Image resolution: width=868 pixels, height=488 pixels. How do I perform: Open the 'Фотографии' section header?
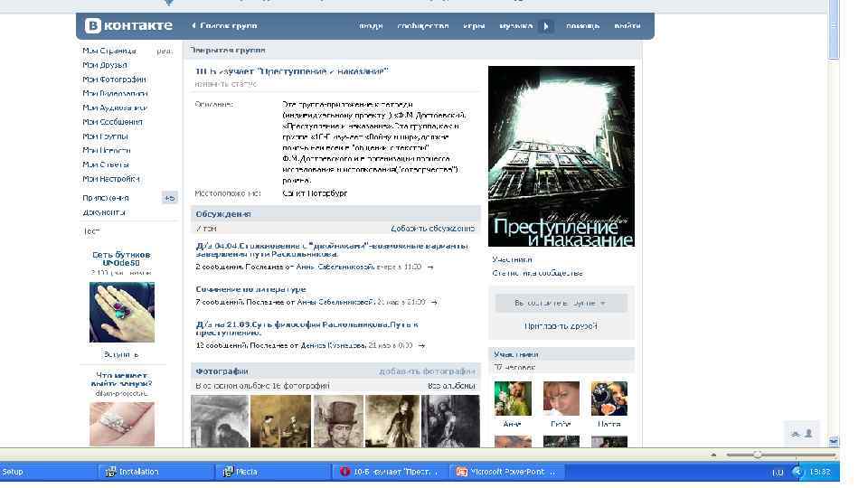tap(335, 371)
